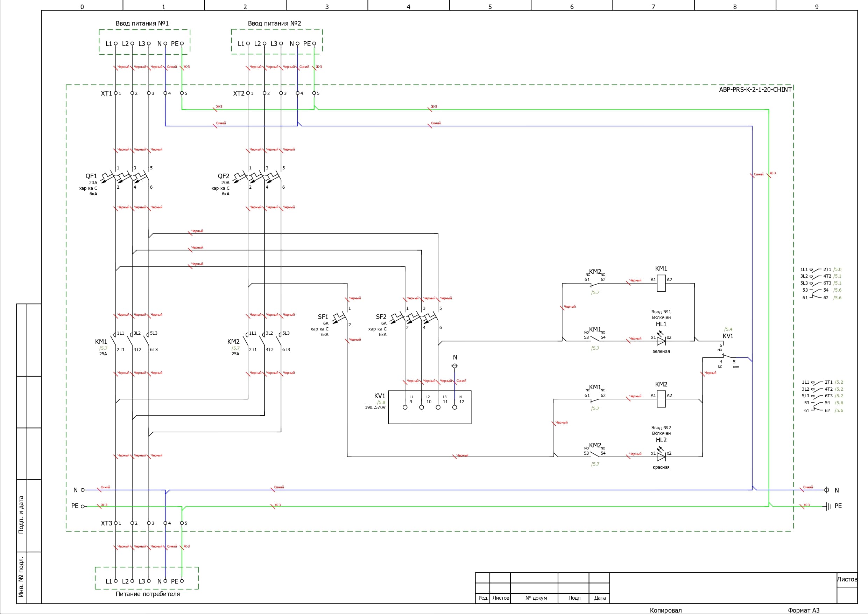Click XT2 terminal number 5
Viewport: 868px width, 614px height.
314,93
